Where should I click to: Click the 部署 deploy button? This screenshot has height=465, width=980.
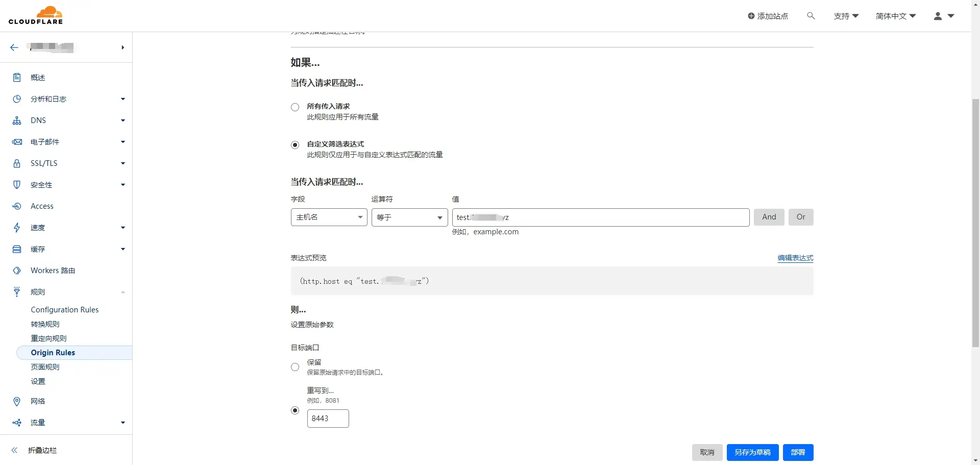tap(798, 453)
